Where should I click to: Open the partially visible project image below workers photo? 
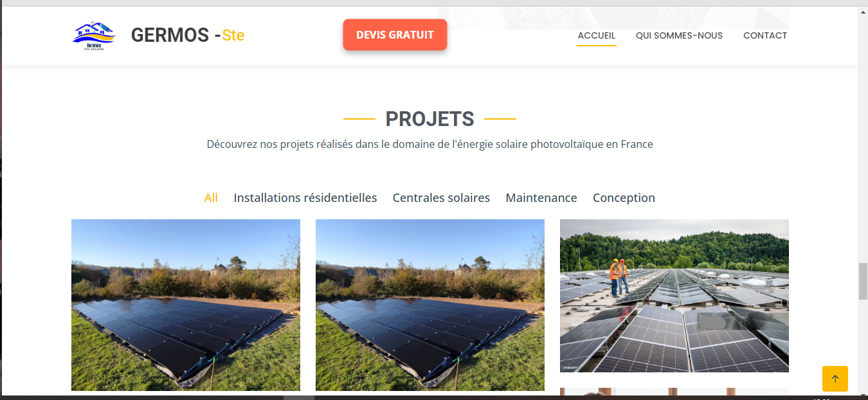coord(674,391)
